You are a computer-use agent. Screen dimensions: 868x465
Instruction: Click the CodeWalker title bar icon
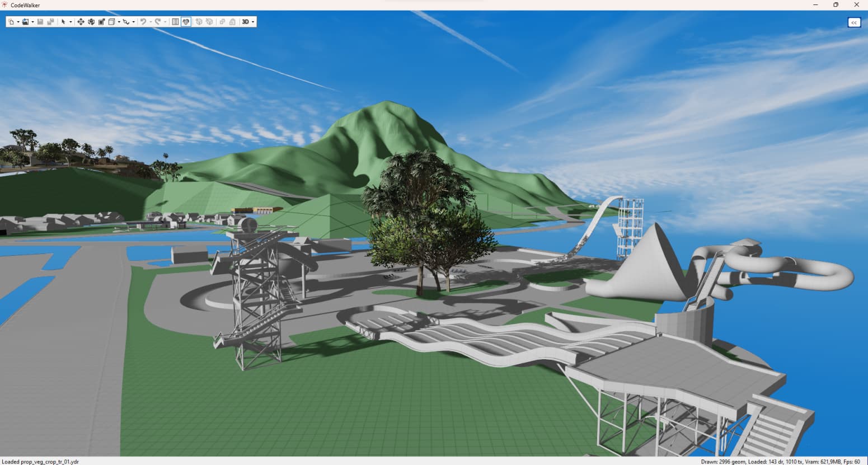point(4,5)
